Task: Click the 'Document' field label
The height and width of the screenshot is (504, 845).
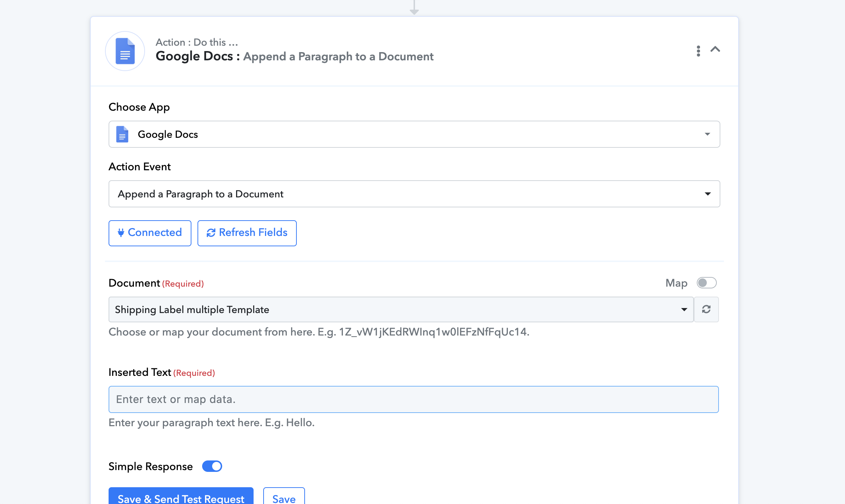Action: [x=134, y=283]
